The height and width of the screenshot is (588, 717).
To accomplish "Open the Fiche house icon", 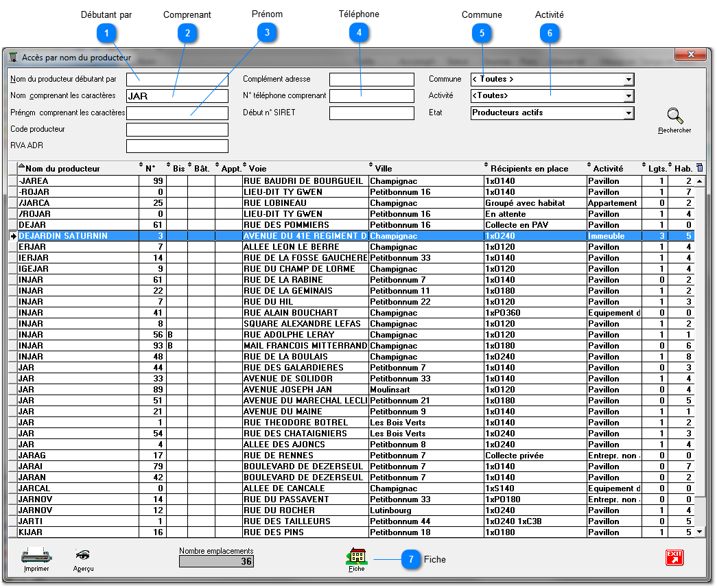I will pos(356,556).
